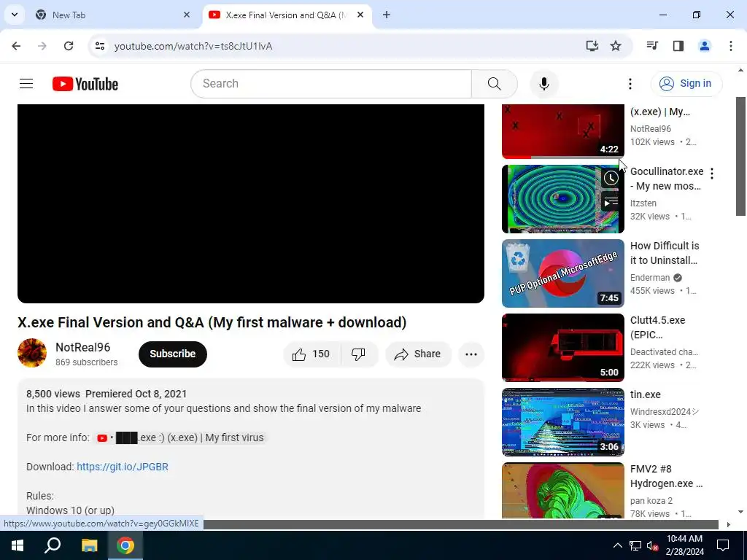747x560 pixels.
Task: Like the video with thumbs up
Action: (x=311, y=354)
